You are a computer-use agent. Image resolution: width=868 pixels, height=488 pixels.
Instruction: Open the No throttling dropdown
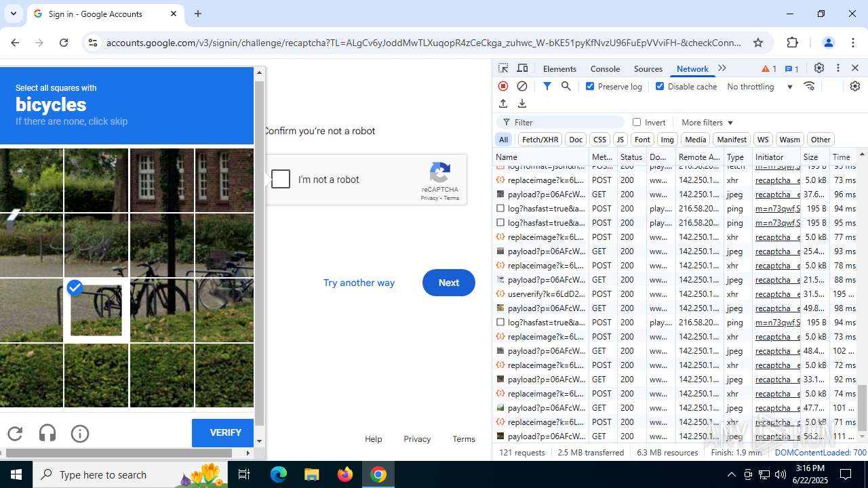pos(759,87)
